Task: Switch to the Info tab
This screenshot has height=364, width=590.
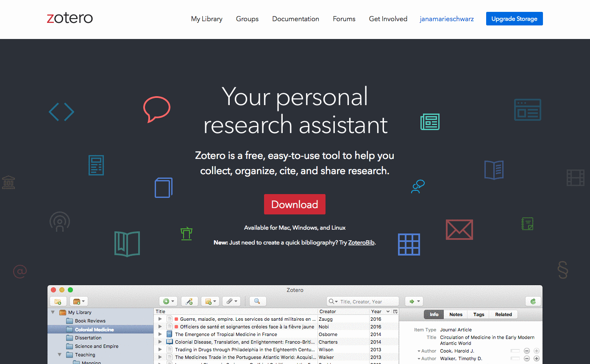Action: click(x=434, y=314)
